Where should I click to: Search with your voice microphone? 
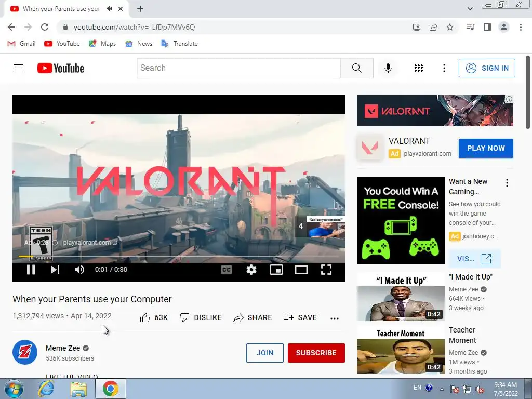click(x=388, y=68)
